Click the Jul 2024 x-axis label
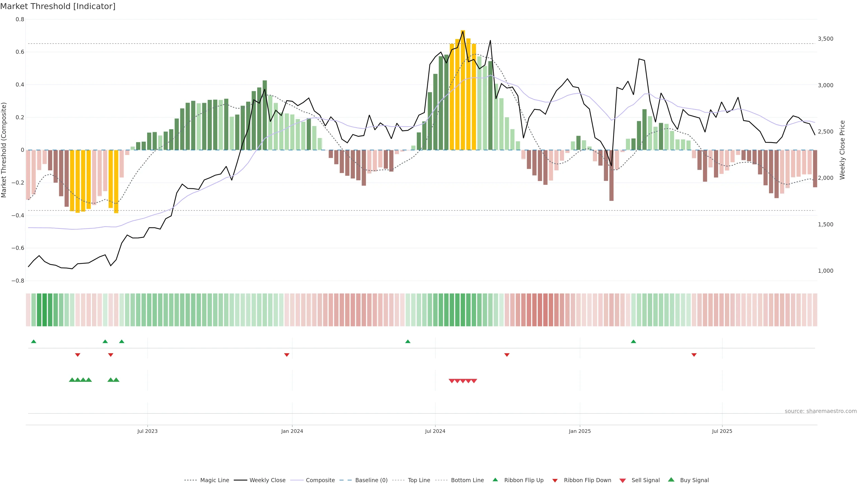The width and height of the screenshot is (868, 488). click(x=435, y=431)
